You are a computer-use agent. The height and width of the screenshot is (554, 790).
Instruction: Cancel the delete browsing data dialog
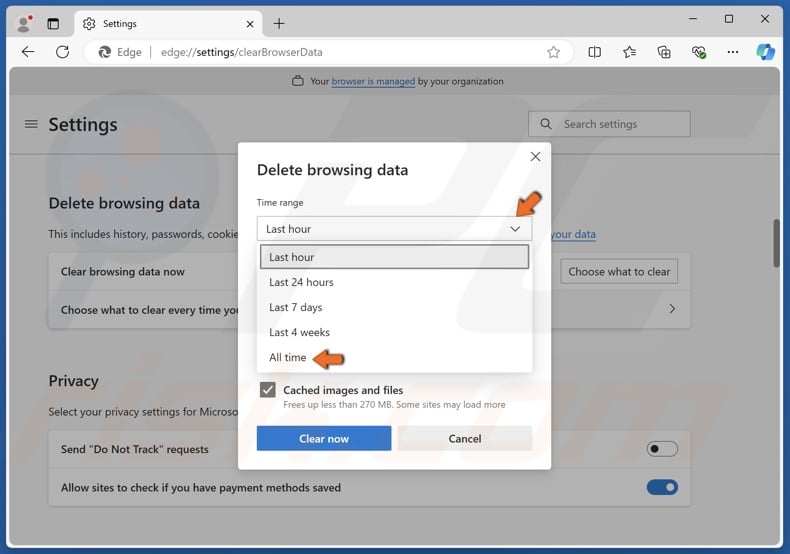(x=464, y=438)
